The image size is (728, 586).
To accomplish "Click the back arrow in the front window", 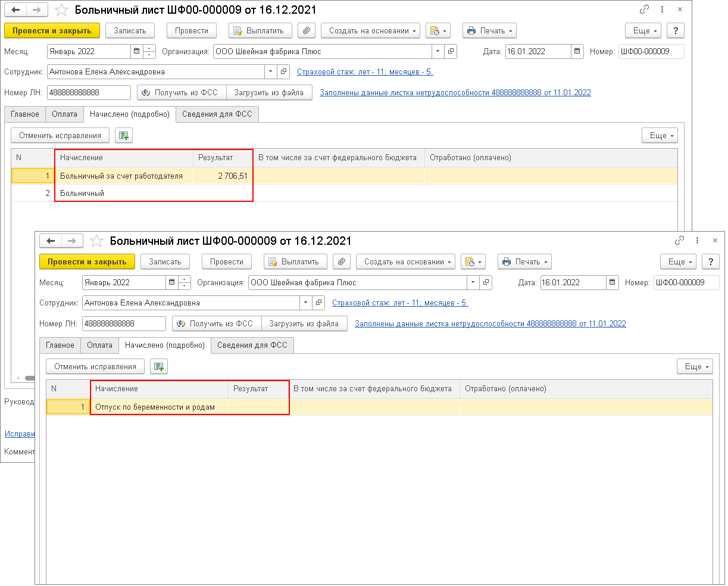I will [51, 241].
